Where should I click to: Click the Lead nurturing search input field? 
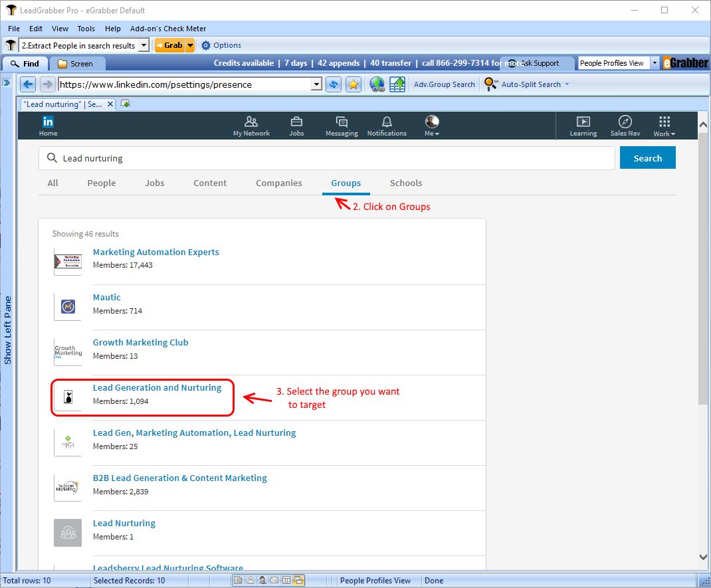326,158
